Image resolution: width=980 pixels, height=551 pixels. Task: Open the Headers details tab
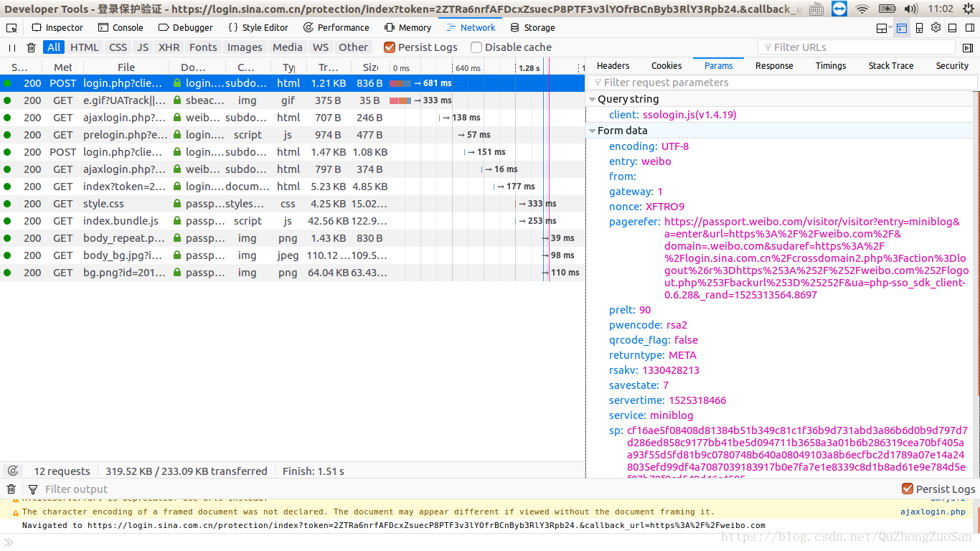pyautogui.click(x=613, y=65)
